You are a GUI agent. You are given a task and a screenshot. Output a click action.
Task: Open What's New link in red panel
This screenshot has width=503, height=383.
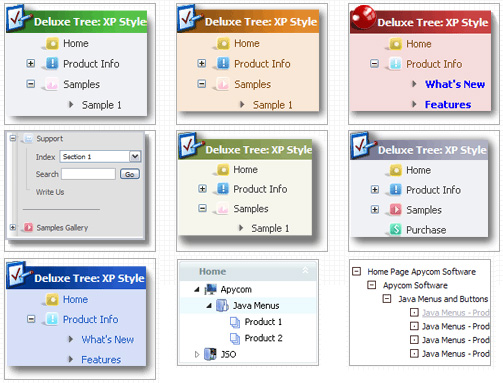click(x=455, y=84)
